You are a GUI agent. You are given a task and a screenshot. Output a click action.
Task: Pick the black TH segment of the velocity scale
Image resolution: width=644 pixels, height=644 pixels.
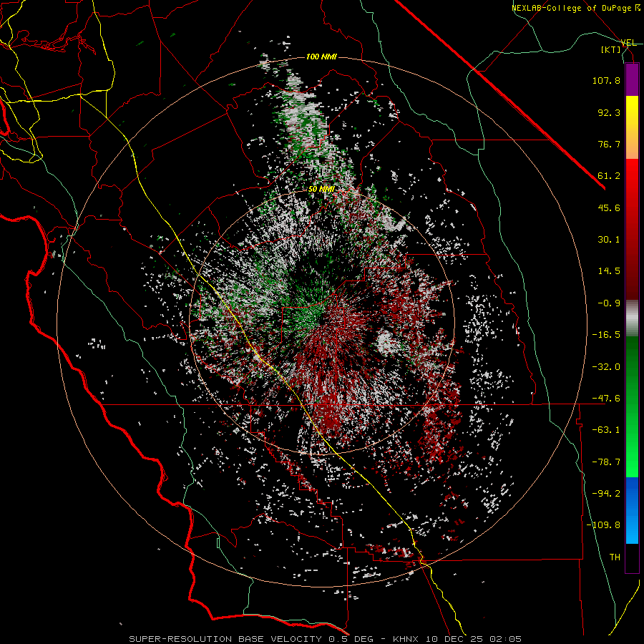click(x=632, y=558)
